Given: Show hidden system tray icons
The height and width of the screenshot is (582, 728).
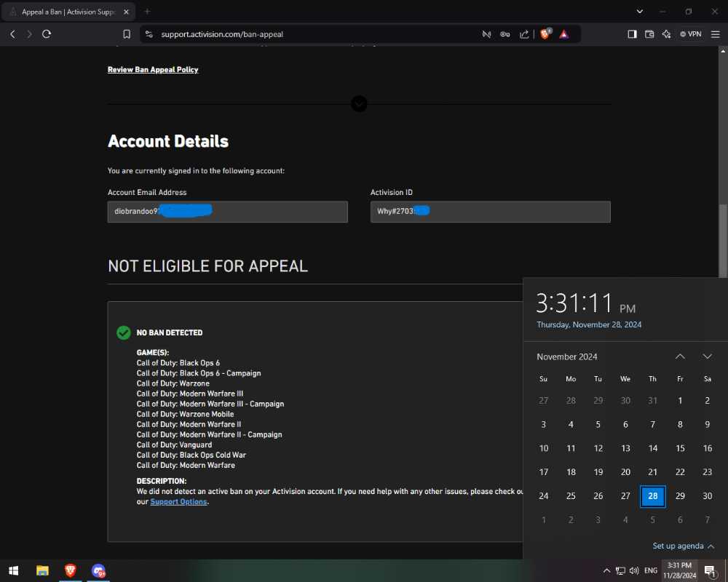Looking at the screenshot, I should click(x=607, y=570).
